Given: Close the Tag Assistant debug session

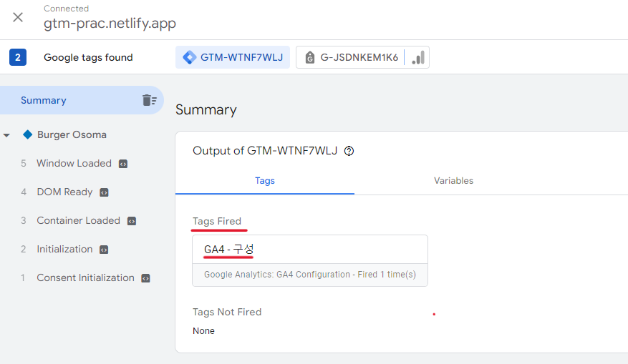Looking at the screenshot, I should (x=18, y=17).
